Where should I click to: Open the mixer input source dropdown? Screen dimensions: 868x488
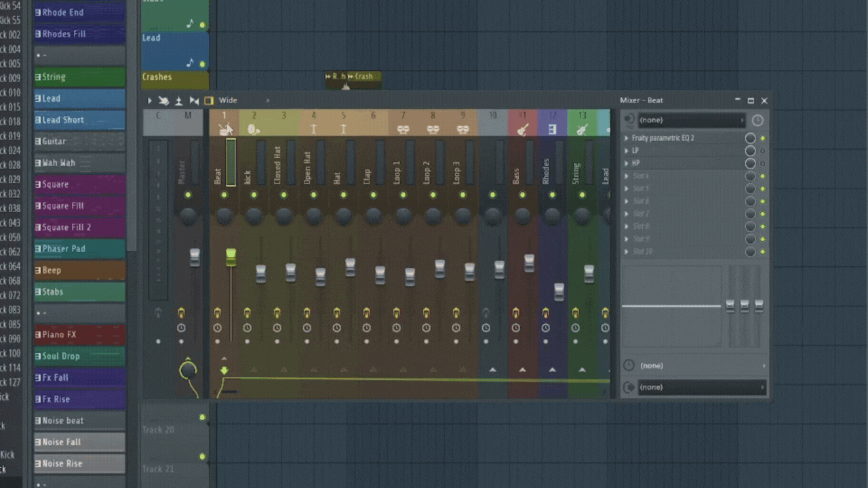click(690, 120)
